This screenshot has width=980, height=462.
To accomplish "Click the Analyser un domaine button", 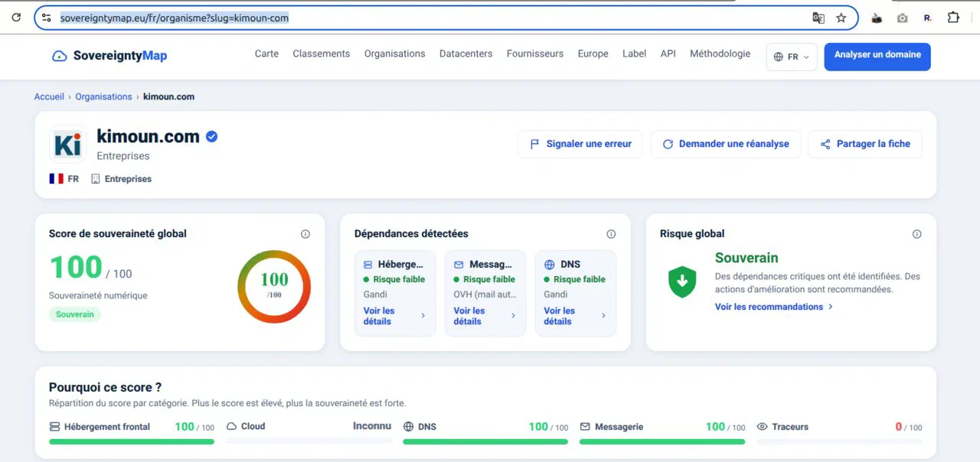I will point(877,56).
